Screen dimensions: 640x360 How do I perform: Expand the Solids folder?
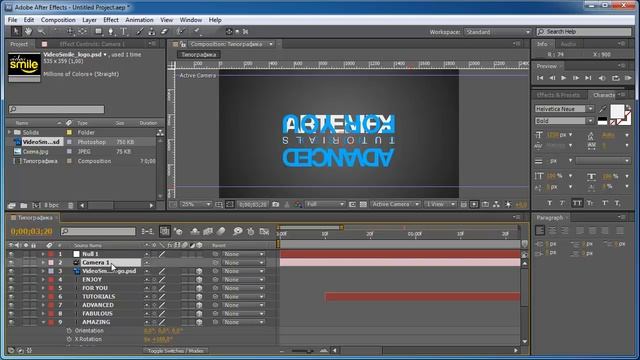point(9,132)
